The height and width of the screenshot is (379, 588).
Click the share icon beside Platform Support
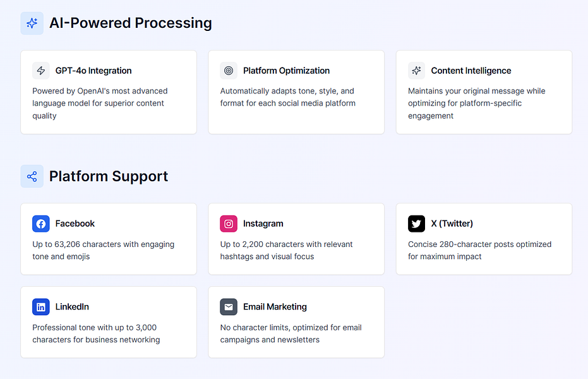(32, 176)
